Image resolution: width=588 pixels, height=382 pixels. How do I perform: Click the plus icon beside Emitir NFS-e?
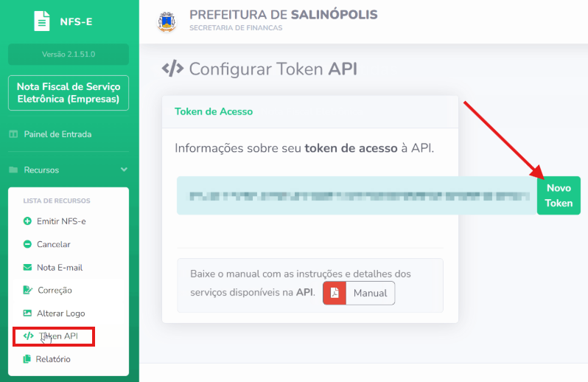coord(27,221)
